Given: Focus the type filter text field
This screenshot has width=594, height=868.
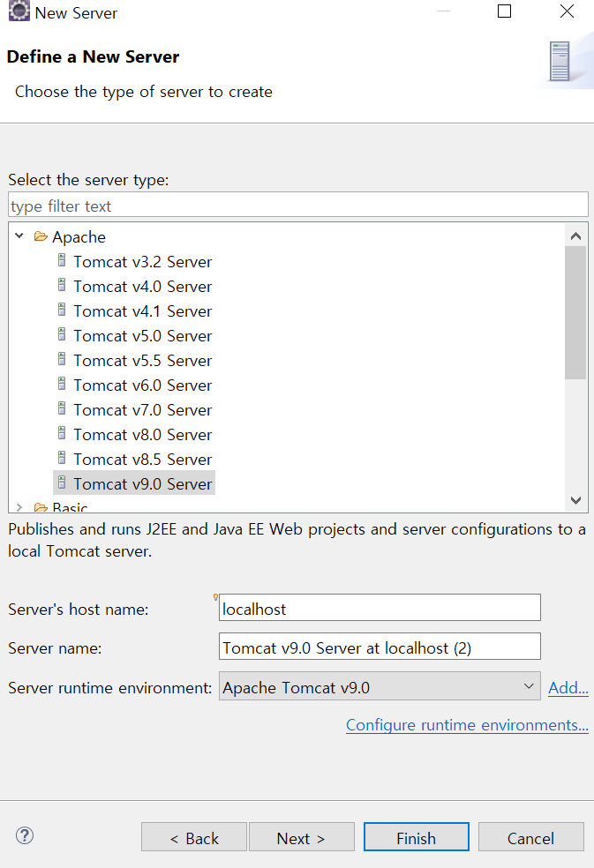Looking at the screenshot, I should 298,205.
